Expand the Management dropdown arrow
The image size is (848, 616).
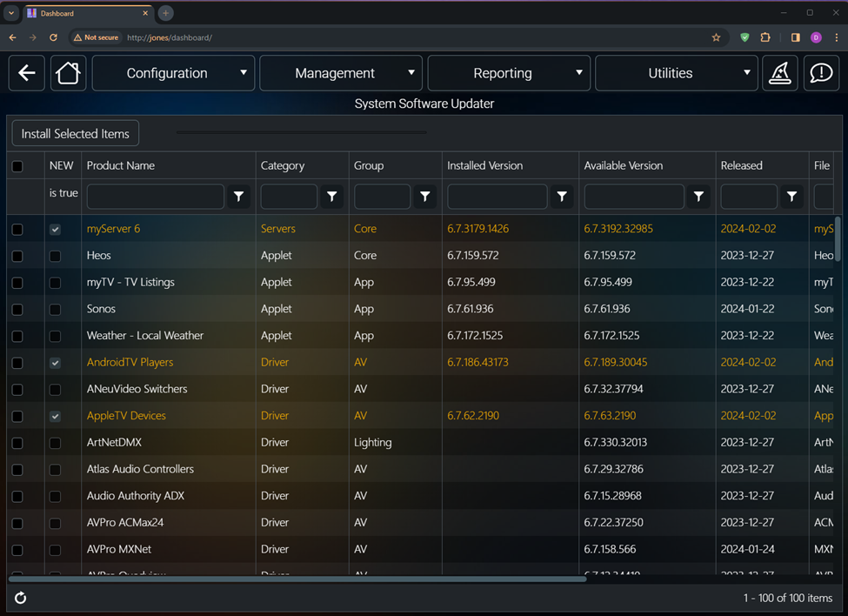tap(411, 72)
